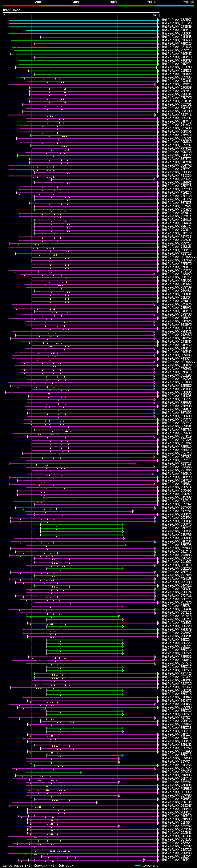Click the UniRef100_C1E6S8 label
Image resolution: width=197 pixels, height=868 pixels.
click(x=177, y=40)
